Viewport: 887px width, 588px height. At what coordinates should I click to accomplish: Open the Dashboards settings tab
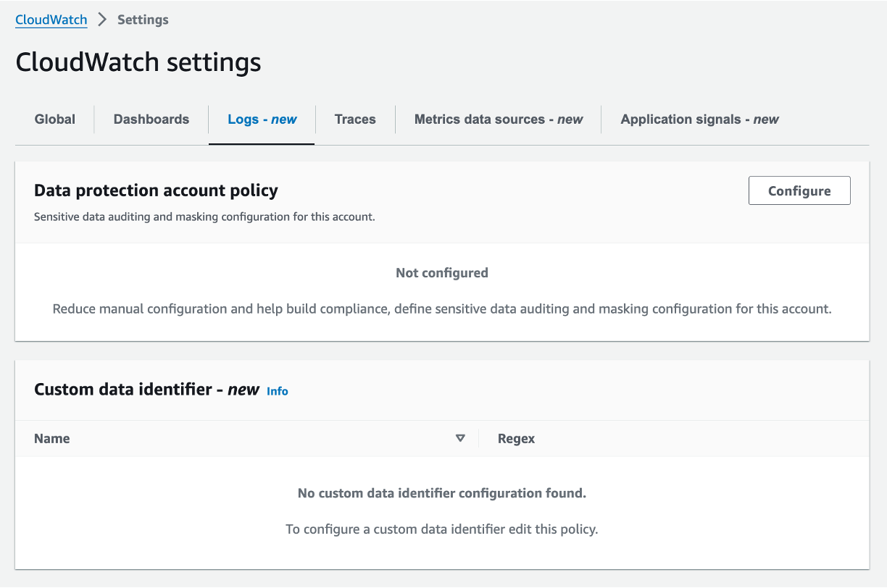pos(150,119)
